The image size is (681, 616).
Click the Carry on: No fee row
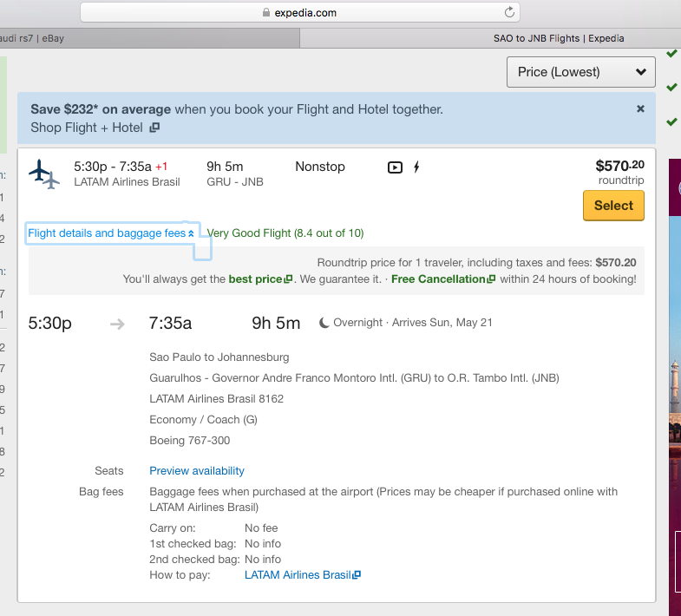(x=213, y=528)
